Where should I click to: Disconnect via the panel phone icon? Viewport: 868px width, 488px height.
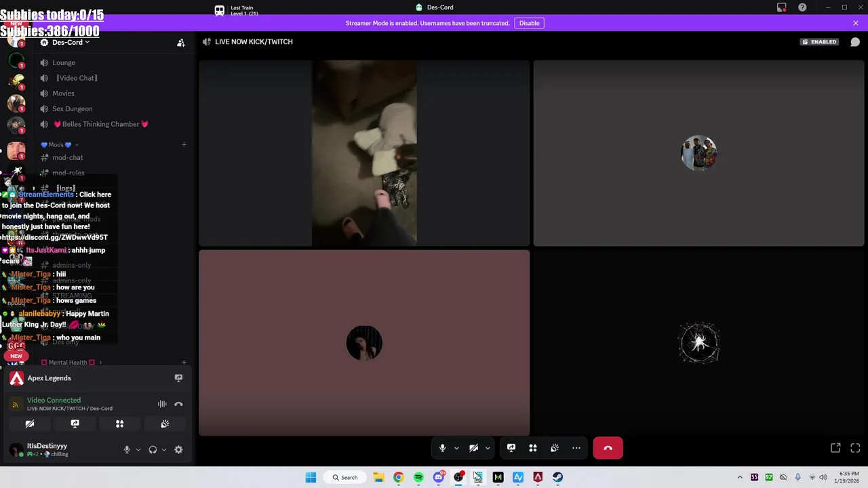178,404
